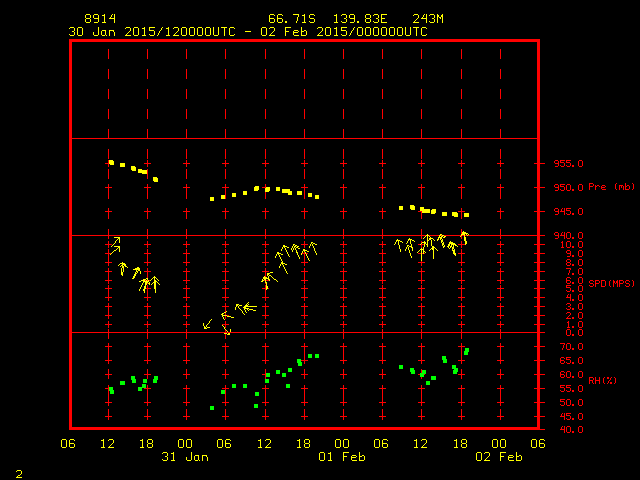Click the 45.0 humidity axis label
The width and height of the screenshot is (640, 480).
[x=571, y=417]
